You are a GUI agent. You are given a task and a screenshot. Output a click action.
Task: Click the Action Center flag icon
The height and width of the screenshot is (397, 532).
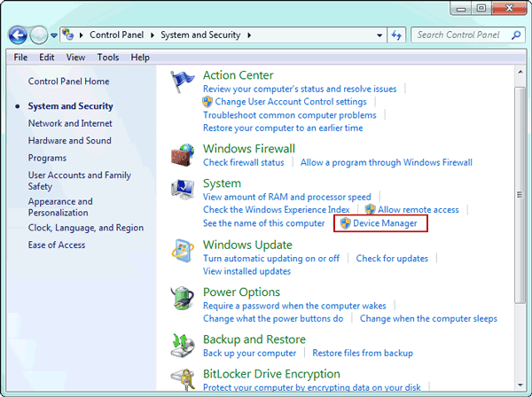[182, 82]
